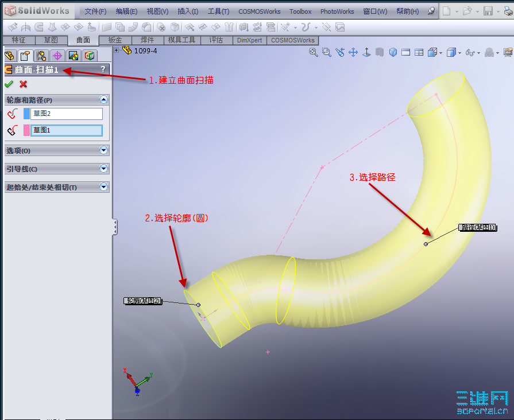Zoom to fit using magnifier icon
Viewport: 514px width, 420px height.
point(314,52)
